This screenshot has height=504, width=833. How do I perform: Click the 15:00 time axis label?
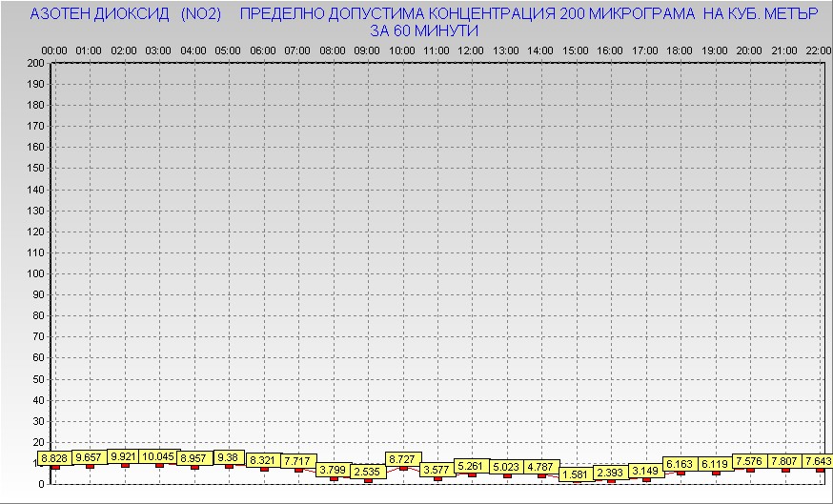pyautogui.click(x=576, y=50)
